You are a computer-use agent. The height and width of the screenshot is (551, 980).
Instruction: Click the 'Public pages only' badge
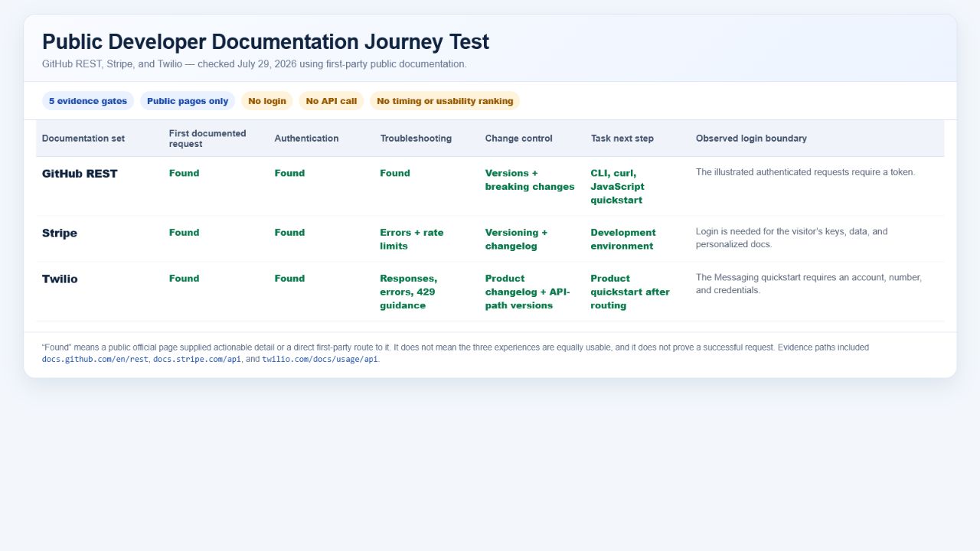[x=188, y=101]
